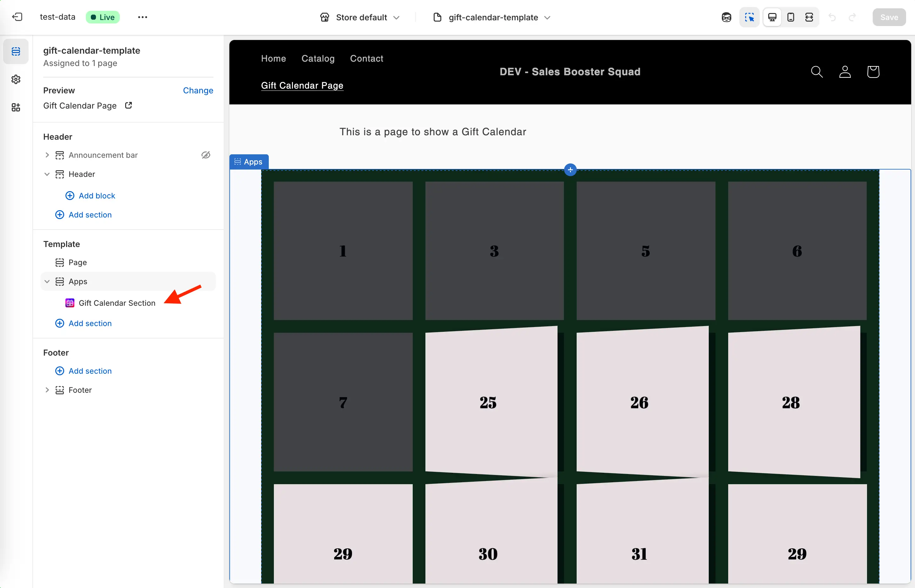Select the Page template section
Screen dimensions: 915x588
(x=128, y=262)
